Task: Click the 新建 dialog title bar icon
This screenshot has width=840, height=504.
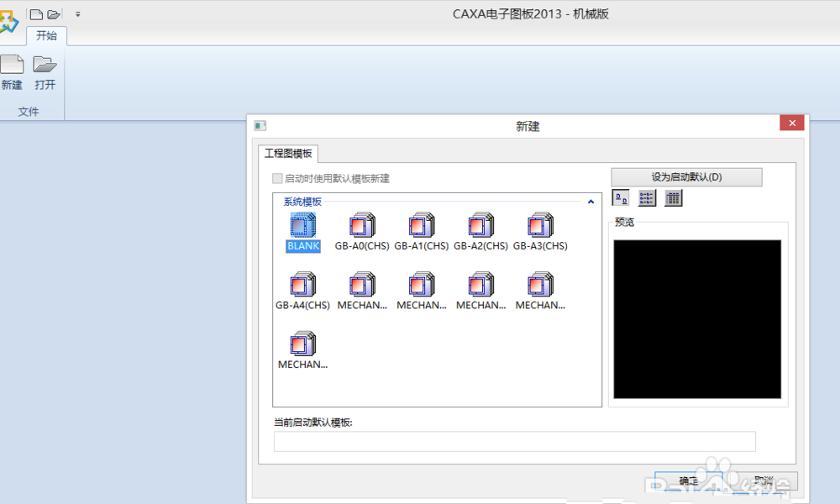Action: point(260,126)
